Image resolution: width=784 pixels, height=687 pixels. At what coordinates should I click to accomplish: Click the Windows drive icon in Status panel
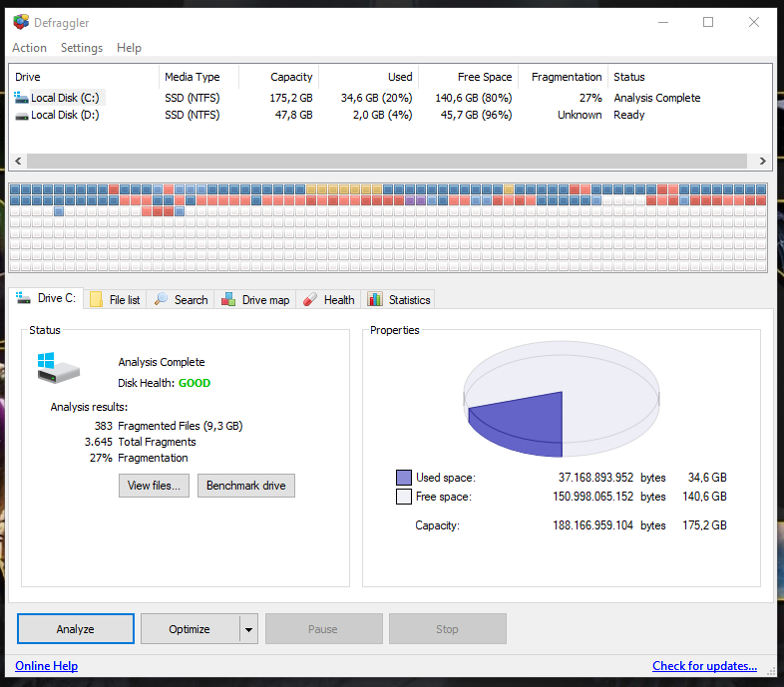pyautogui.click(x=58, y=368)
